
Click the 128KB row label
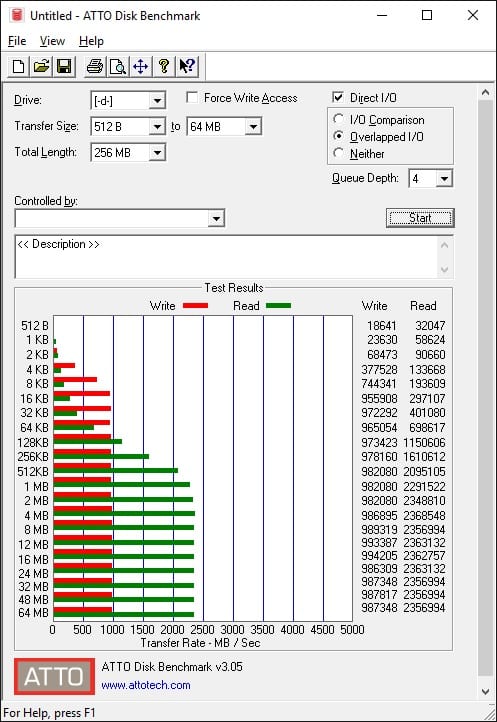click(x=33, y=443)
